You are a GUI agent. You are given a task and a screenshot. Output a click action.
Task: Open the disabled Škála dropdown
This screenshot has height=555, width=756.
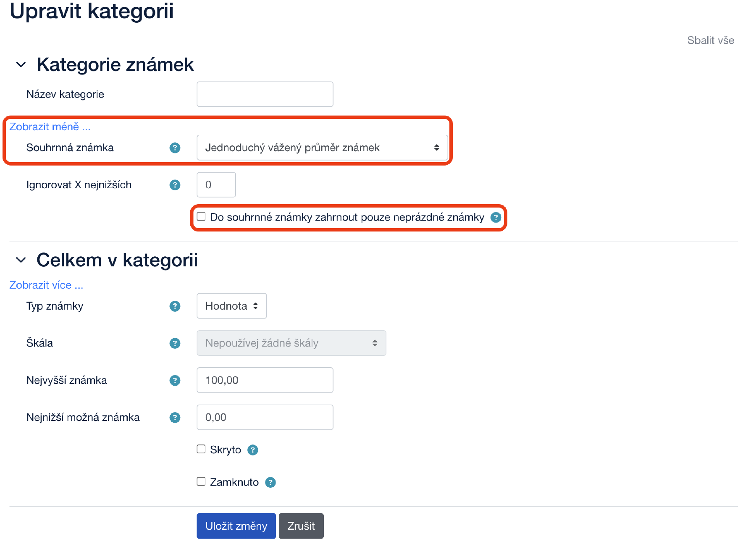point(291,343)
